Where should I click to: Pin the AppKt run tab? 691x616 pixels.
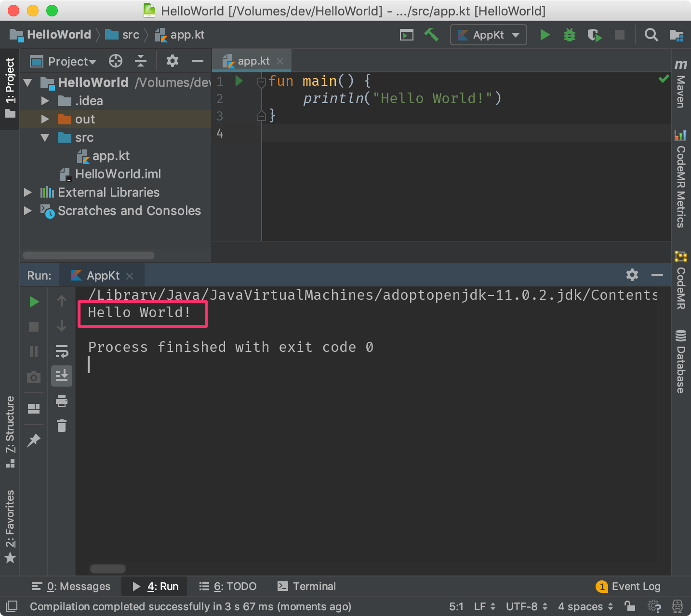point(34,440)
